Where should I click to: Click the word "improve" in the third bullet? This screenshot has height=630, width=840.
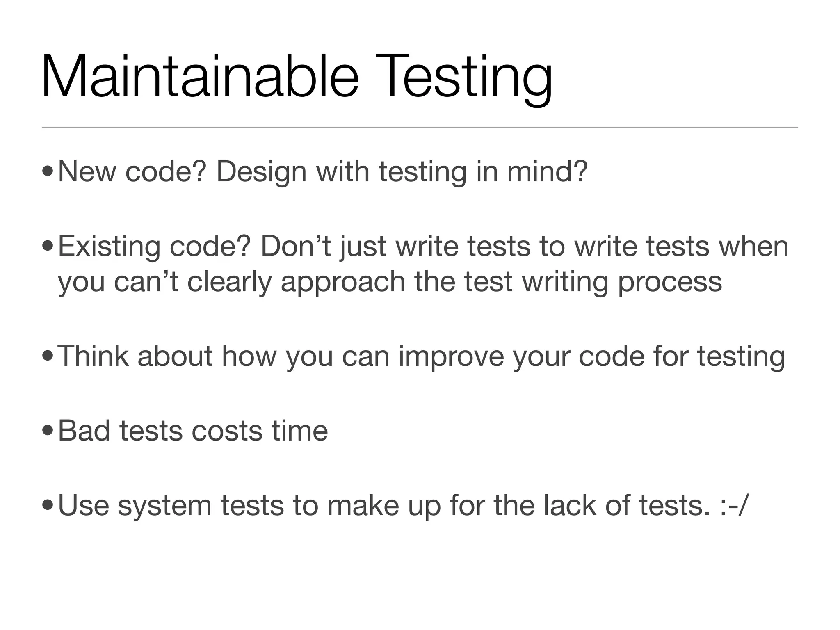pos(451,356)
